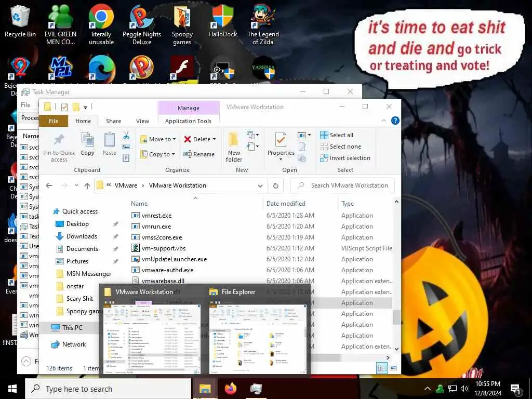Select vm-support.vbs file
Screen dimensions: 532x399
pyautogui.click(x=164, y=248)
